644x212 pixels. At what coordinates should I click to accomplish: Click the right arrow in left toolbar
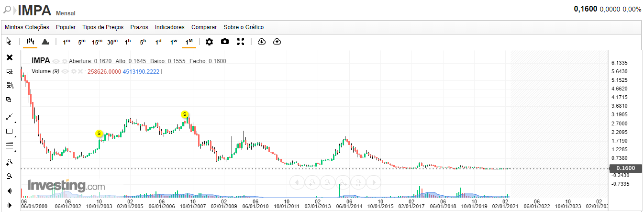(10, 205)
